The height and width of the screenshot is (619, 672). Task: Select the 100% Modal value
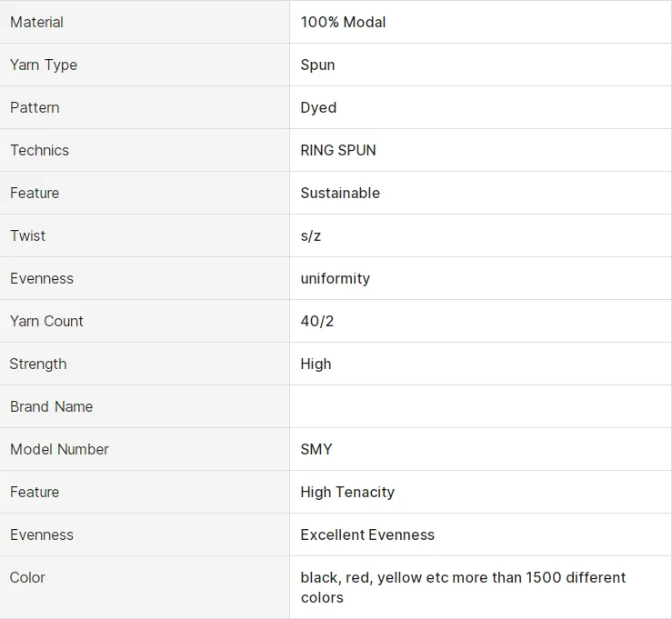343,22
